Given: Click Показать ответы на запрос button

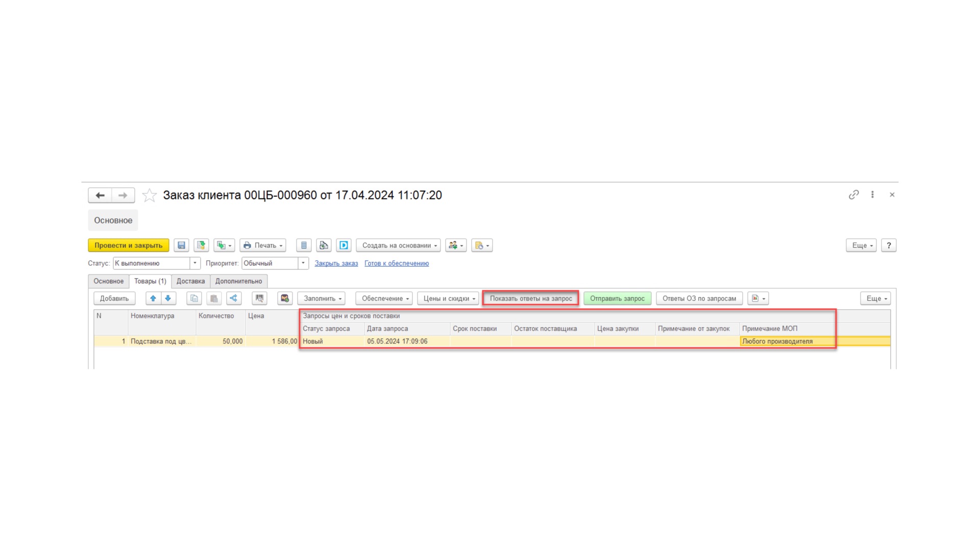Looking at the screenshot, I should point(531,298).
